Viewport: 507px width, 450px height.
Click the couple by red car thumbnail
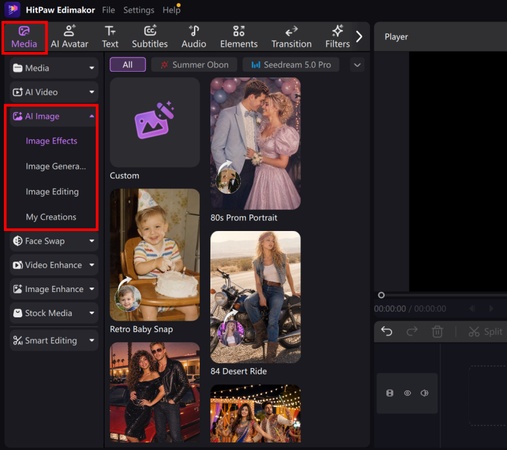(155, 392)
